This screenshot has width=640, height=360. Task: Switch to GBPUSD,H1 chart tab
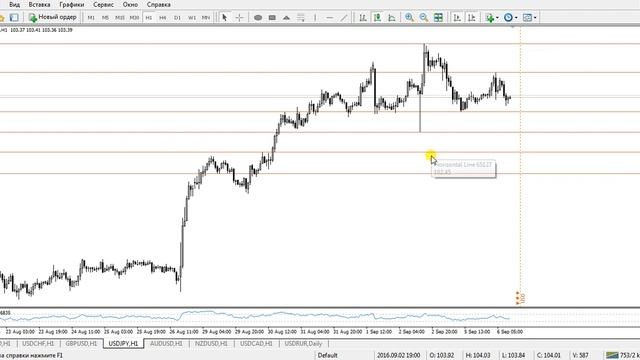pos(81,344)
